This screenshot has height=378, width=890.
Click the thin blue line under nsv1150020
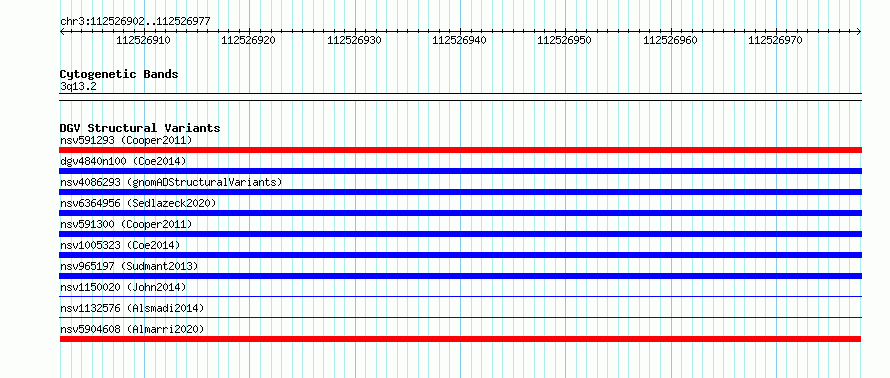coord(460,296)
